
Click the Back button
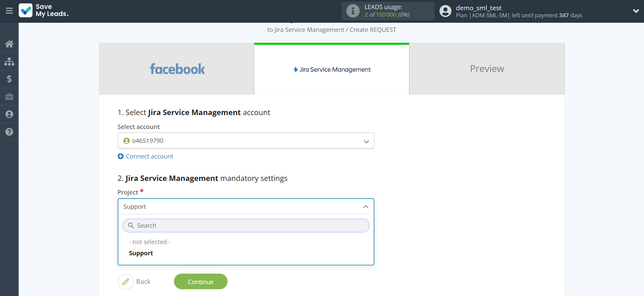pyautogui.click(x=135, y=282)
